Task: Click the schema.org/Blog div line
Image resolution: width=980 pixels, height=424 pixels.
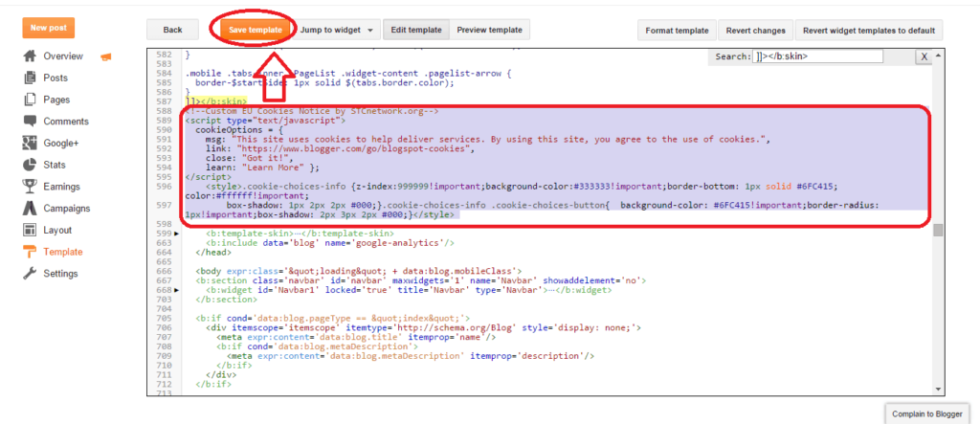Action: click(x=423, y=327)
